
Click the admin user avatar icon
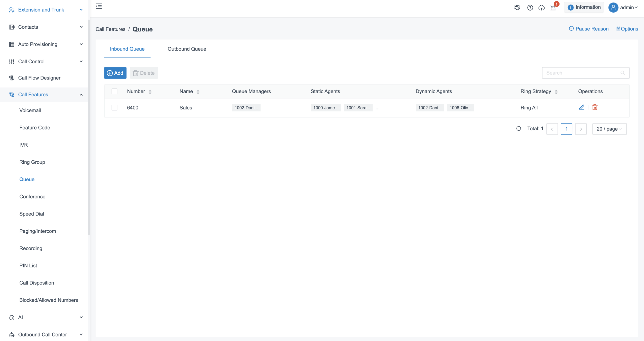point(613,8)
